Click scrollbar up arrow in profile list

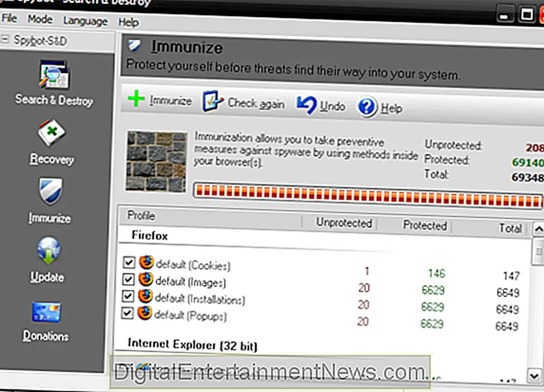[537, 229]
